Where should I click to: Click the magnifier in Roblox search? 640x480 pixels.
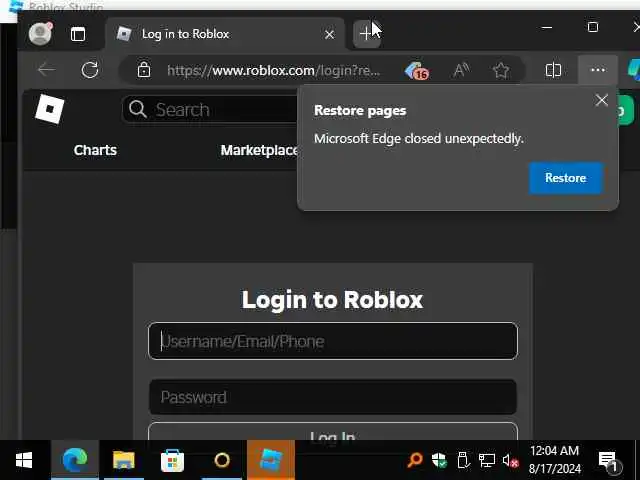coord(138,109)
